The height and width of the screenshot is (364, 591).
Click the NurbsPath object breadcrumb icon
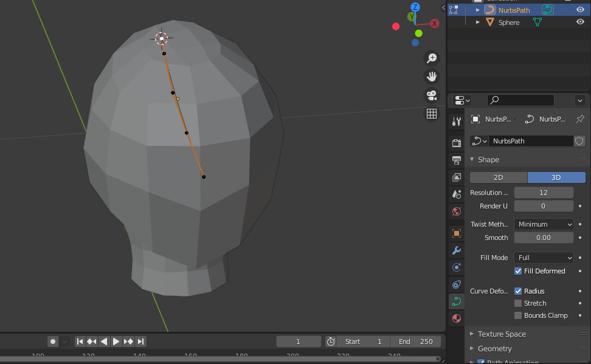(475, 119)
